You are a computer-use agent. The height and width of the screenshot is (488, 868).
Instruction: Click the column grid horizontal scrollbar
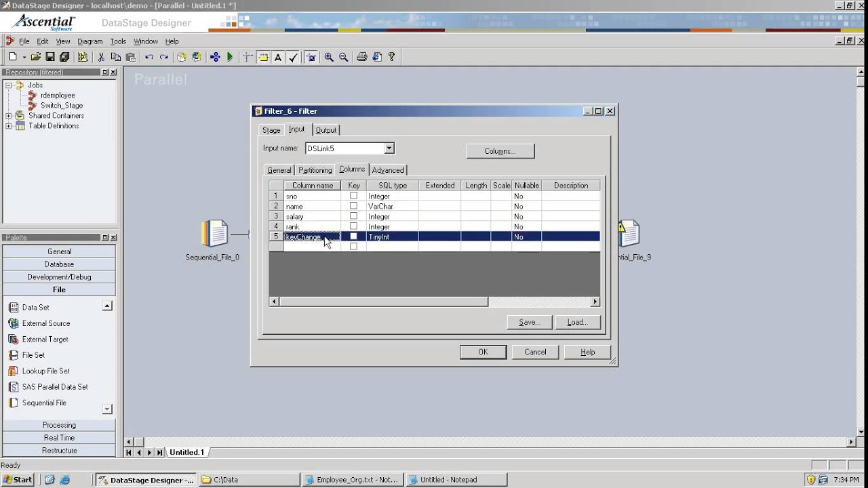click(434, 302)
